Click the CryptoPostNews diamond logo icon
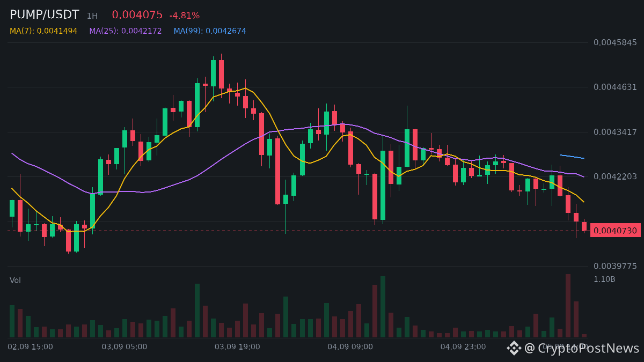Screen dimensions: 644x362 coord(514,348)
